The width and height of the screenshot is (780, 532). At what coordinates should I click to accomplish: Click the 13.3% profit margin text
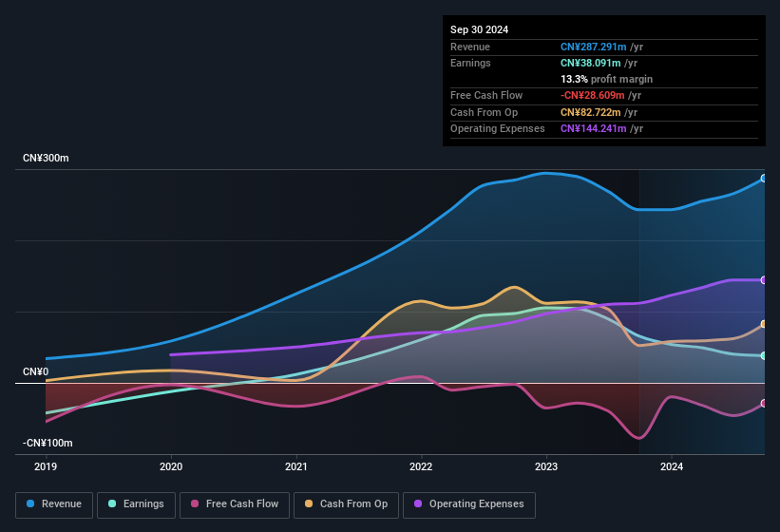pyautogui.click(x=606, y=79)
